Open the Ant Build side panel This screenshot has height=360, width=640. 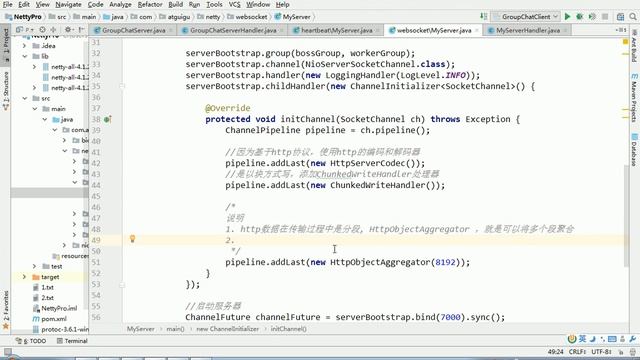(x=634, y=46)
